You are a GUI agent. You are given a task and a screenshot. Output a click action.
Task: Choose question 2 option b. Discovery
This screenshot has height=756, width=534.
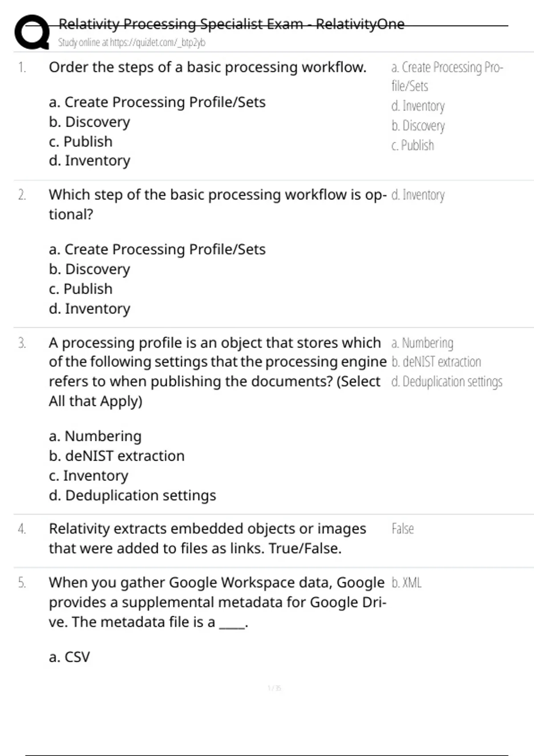(89, 269)
